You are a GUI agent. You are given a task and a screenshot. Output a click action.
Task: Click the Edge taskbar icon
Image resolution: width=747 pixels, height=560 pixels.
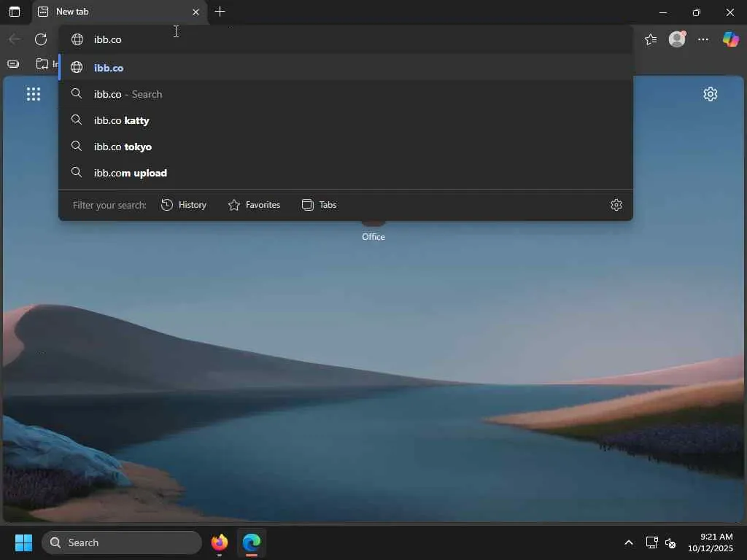point(252,542)
